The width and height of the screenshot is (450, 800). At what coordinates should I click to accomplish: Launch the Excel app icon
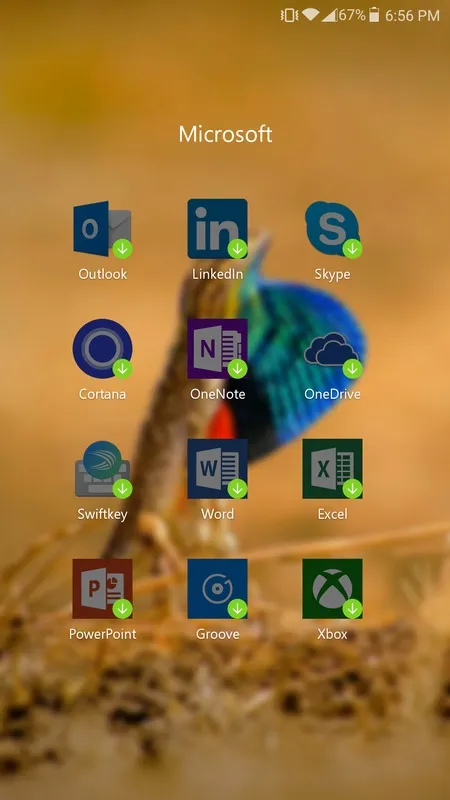tap(333, 468)
